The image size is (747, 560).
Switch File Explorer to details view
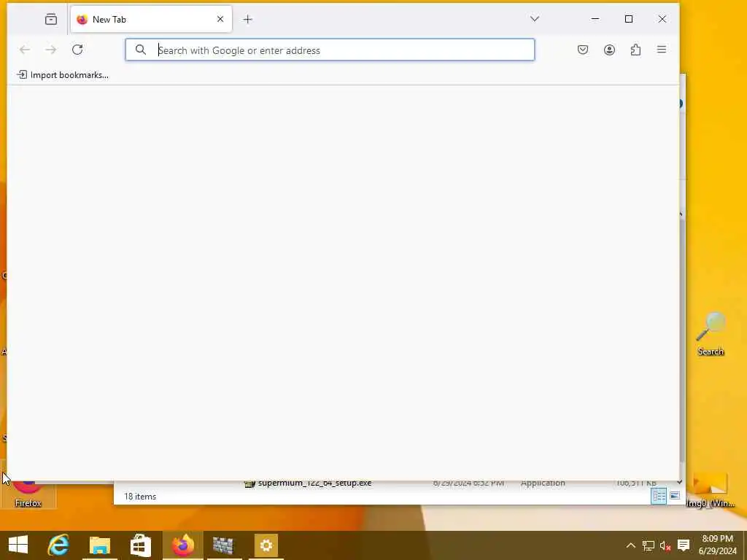point(659,496)
